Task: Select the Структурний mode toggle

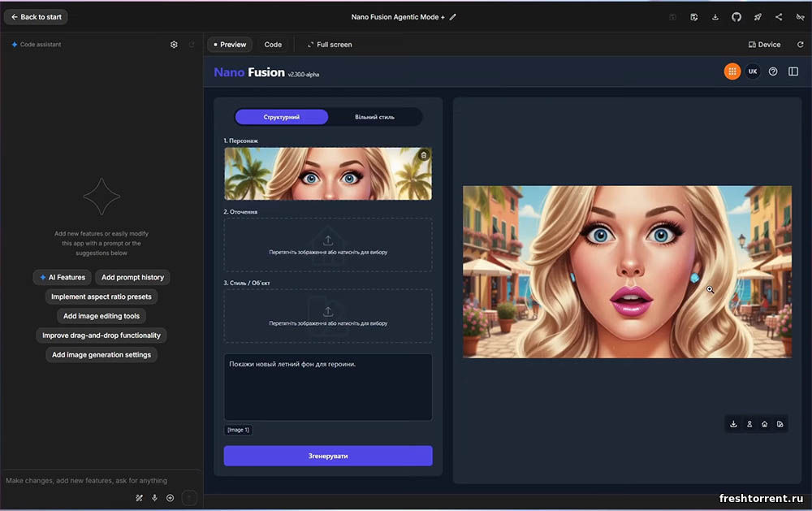Action: pos(282,117)
